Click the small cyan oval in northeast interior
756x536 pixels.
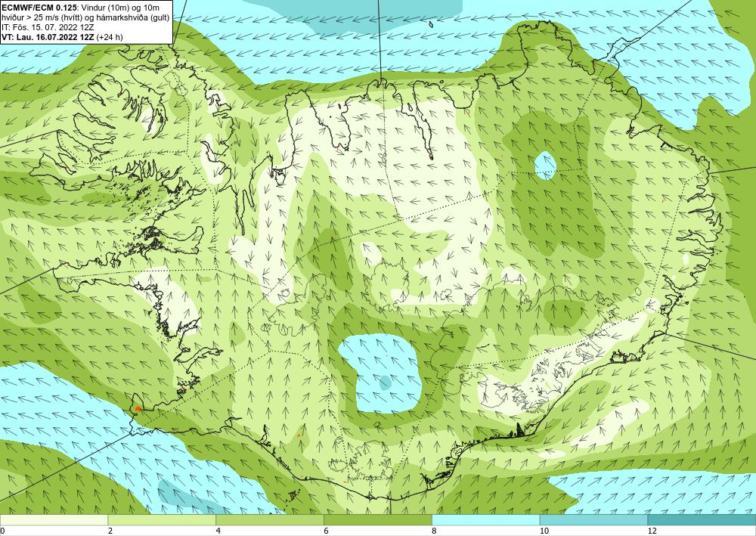[545, 166]
